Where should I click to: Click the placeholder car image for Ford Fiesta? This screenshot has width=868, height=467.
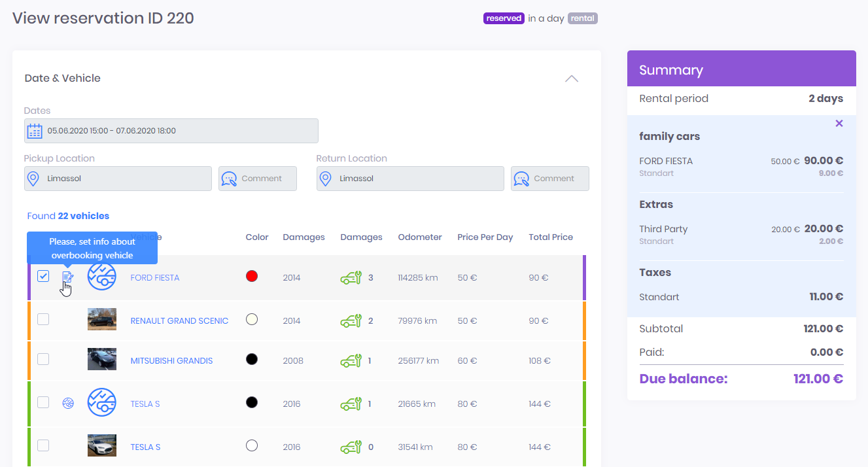[102, 276]
